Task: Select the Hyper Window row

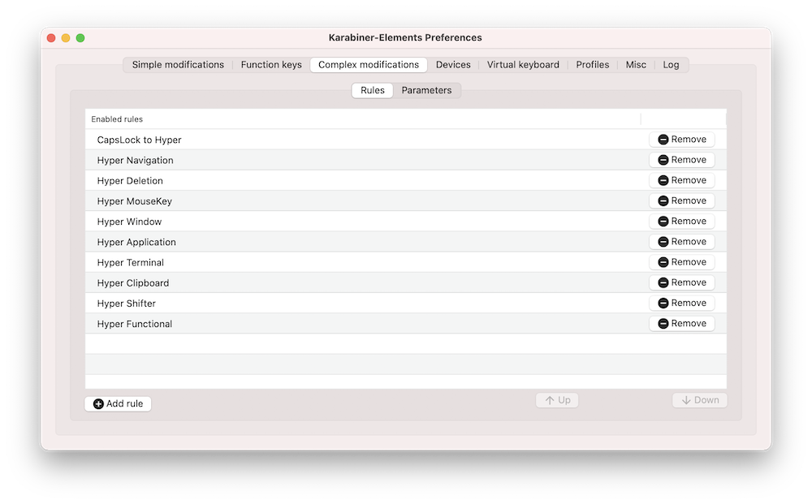Action: click(405, 222)
